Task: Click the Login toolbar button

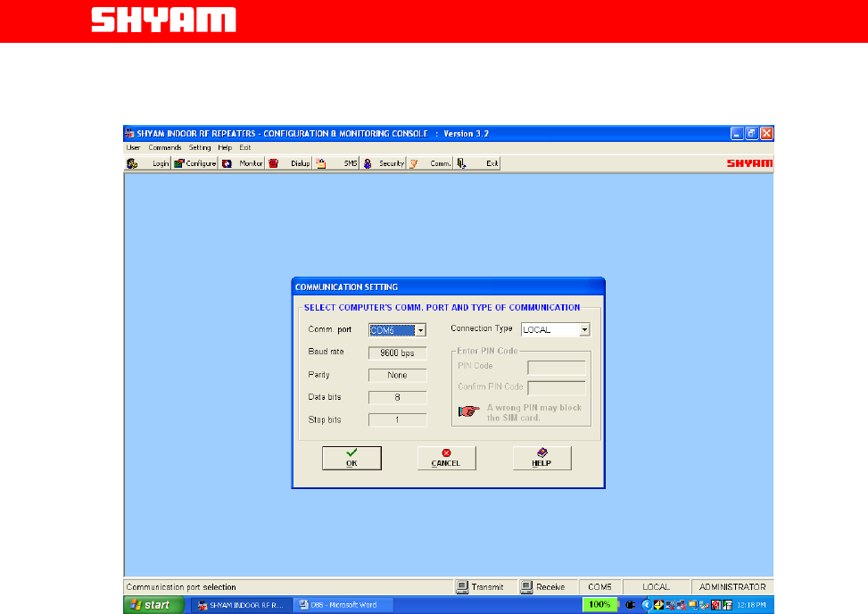Action: point(147,163)
